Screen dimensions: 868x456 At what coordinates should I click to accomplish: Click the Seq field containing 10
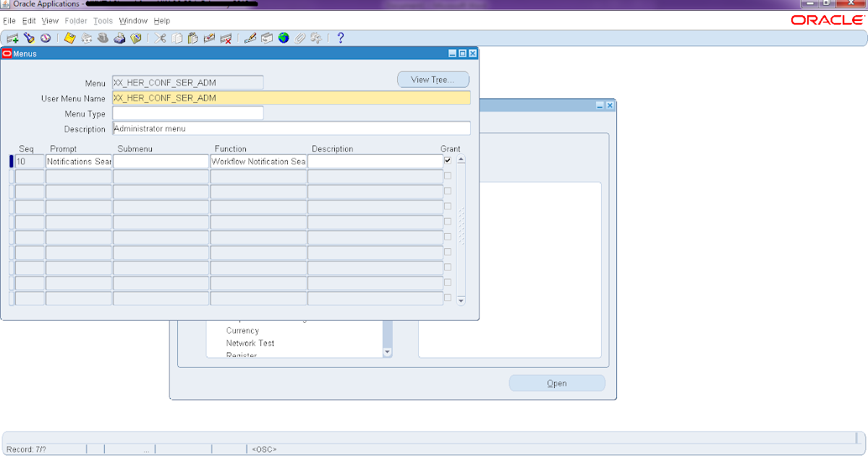[x=30, y=161]
